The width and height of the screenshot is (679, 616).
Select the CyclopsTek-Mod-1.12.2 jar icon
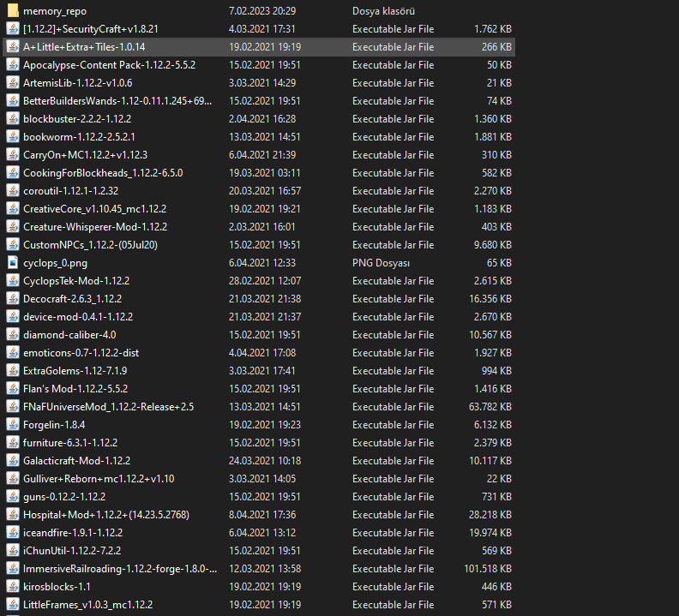(x=13, y=281)
